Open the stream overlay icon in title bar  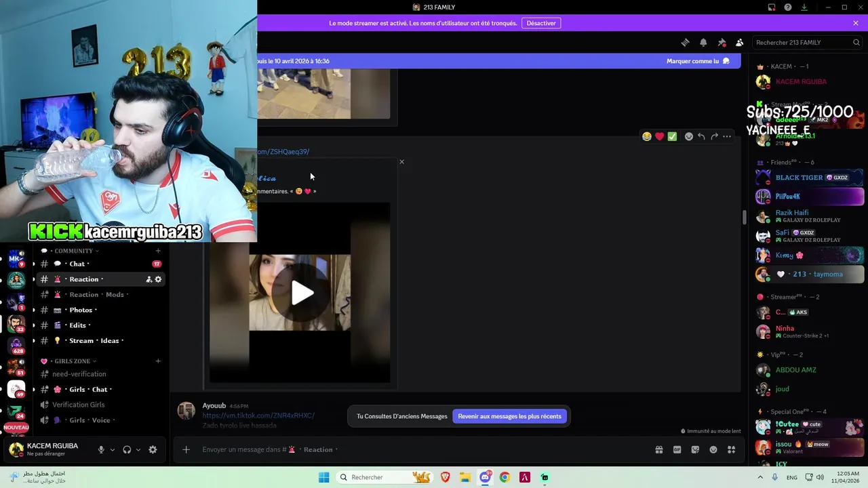coord(772,7)
